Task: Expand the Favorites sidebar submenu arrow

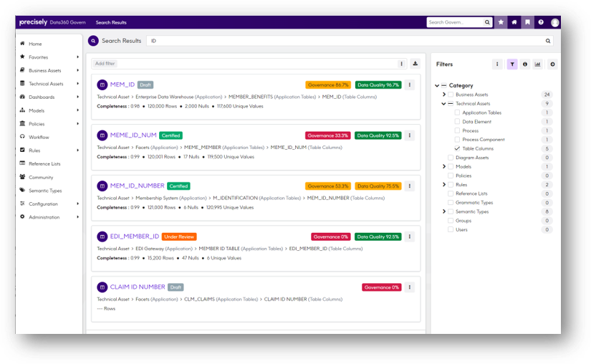Action: (77, 57)
